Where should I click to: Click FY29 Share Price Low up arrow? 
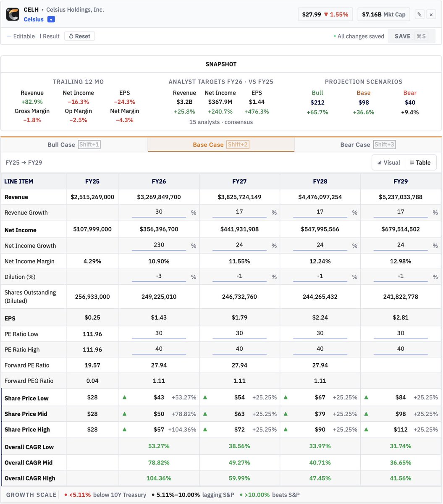[x=367, y=397]
